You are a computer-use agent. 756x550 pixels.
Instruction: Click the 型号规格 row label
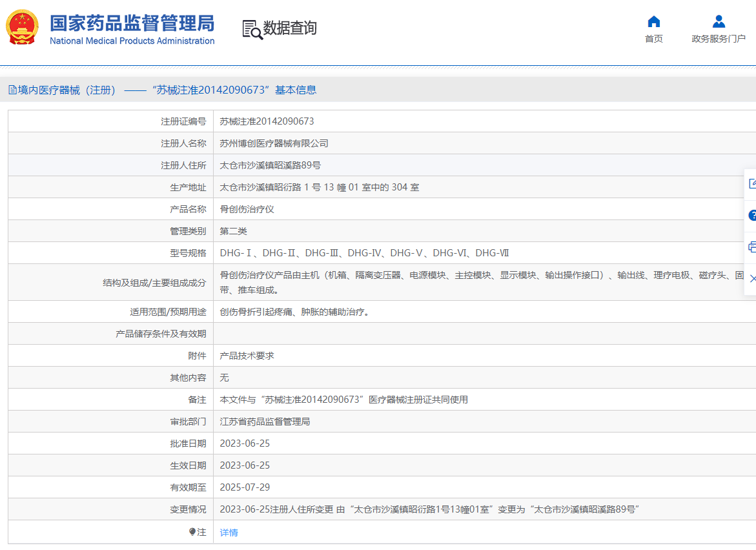click(x=188, y=253)
